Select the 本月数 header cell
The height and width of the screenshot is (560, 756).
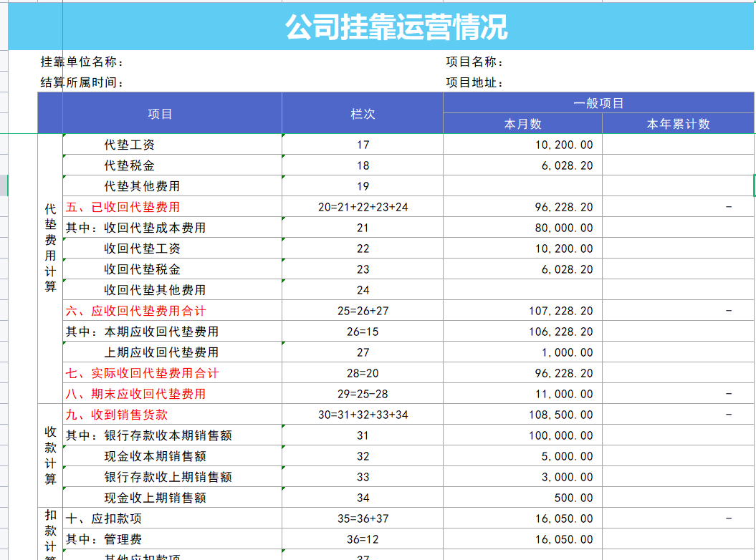click(522, 122)
